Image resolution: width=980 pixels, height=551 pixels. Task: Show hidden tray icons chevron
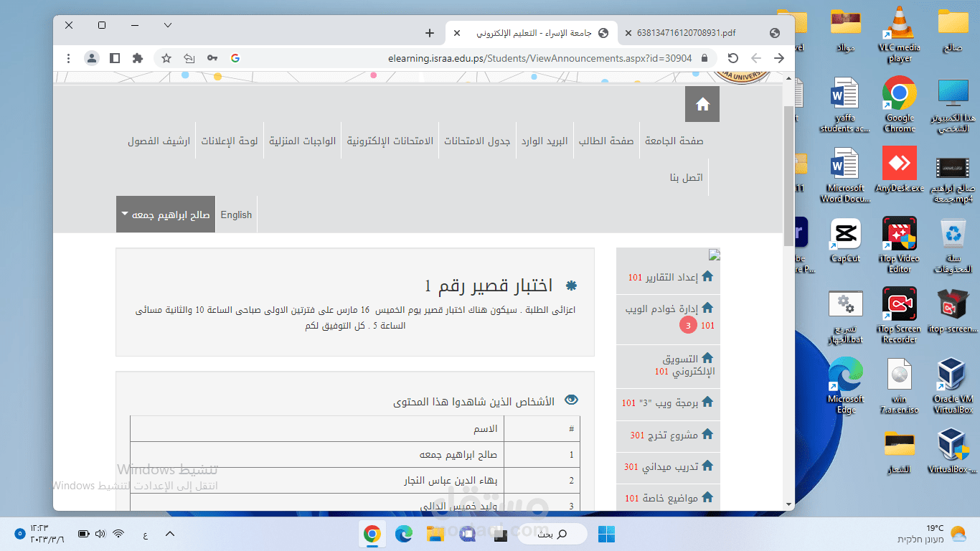point(170,534)
